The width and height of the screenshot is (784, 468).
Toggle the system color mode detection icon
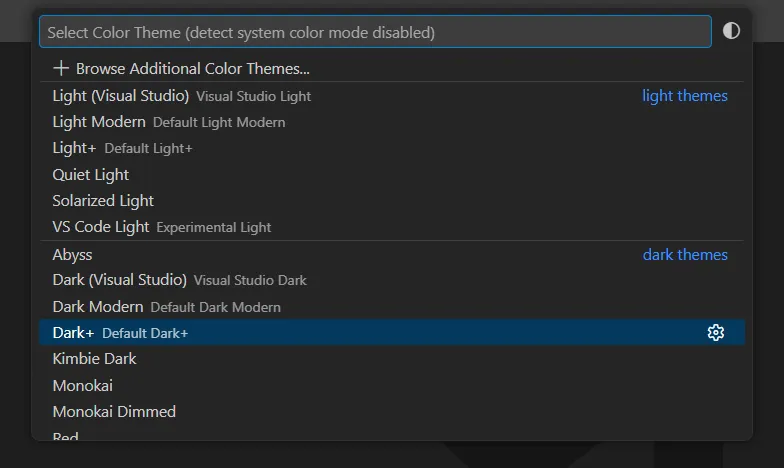731,31
